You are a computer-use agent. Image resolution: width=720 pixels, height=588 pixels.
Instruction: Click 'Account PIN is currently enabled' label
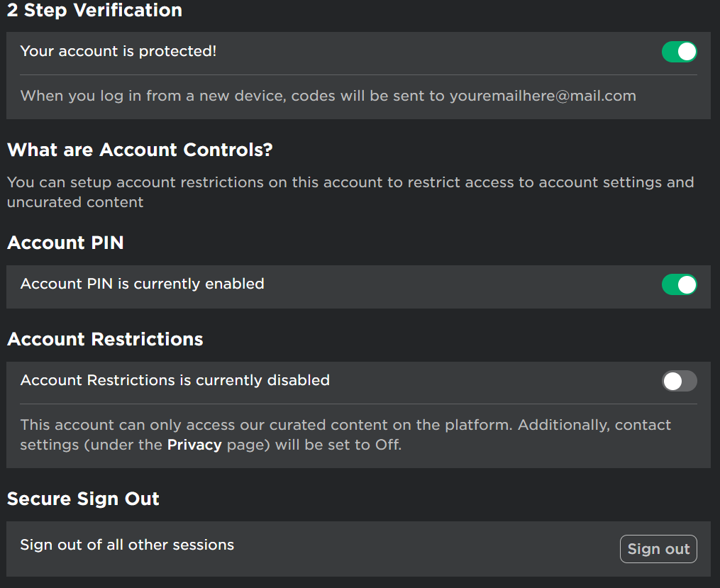pyautogui.click(x=142, y=284)
